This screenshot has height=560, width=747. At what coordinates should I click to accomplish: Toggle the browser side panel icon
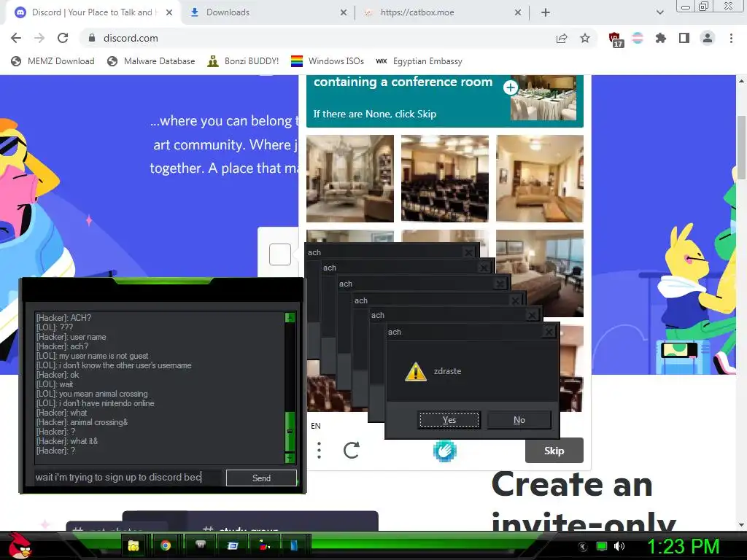click(x=684, y=38)
